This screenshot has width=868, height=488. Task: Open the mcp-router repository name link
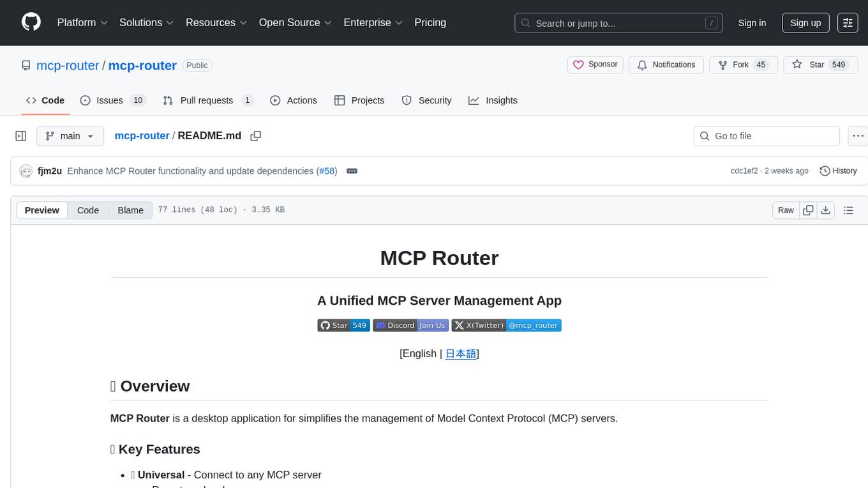[x=142, y=65]
